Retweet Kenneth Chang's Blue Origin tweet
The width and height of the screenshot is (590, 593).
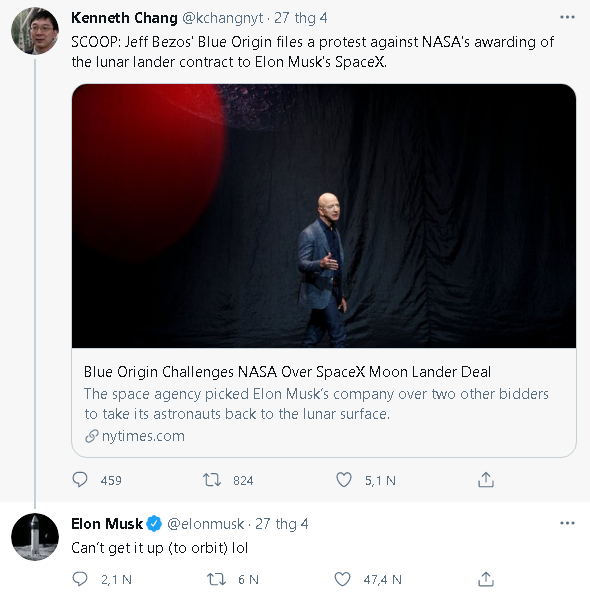click(212, 480)
